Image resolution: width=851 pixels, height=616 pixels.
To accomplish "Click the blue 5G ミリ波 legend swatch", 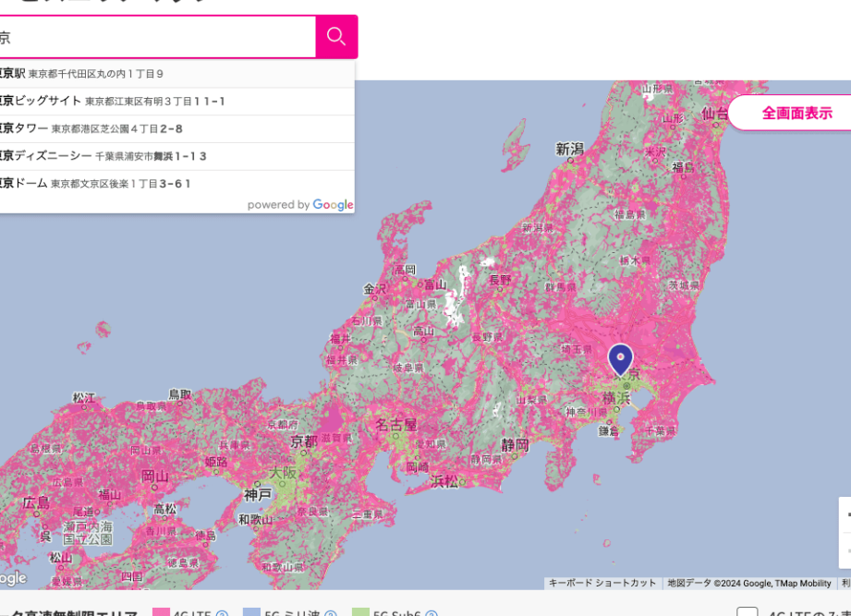I will point(251,613).
